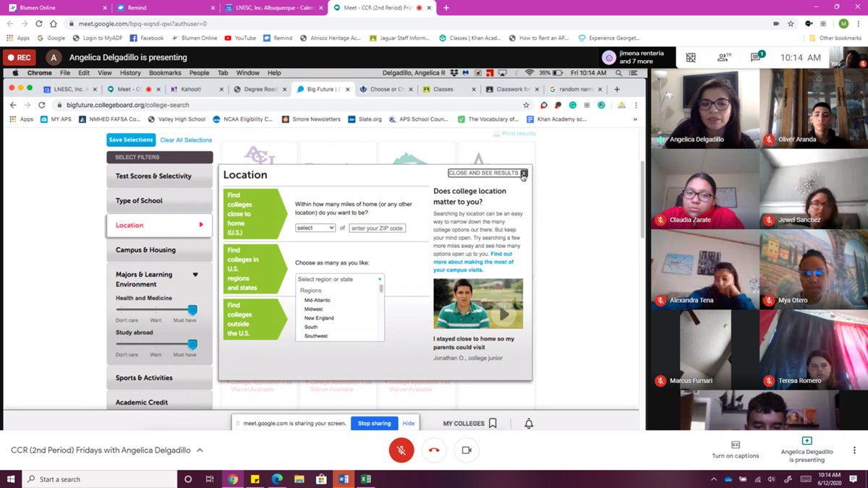
Task: Open Excel from the Windows taskbar
Action: 365,479
